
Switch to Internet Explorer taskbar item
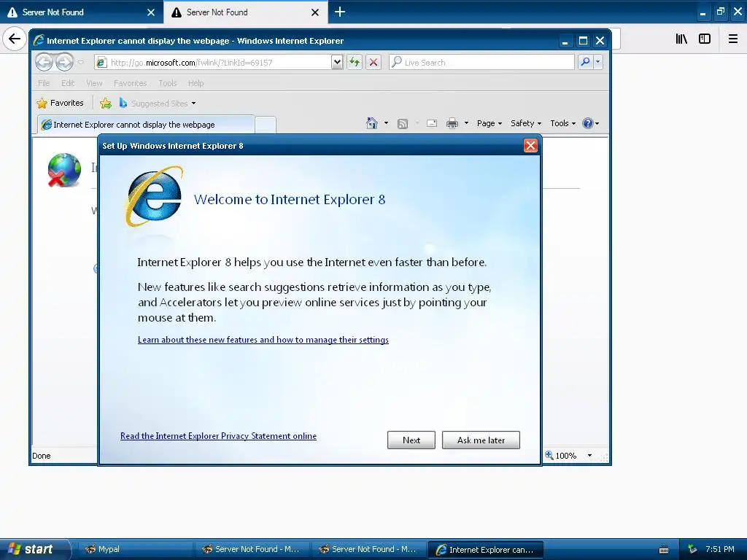point(485,549)
